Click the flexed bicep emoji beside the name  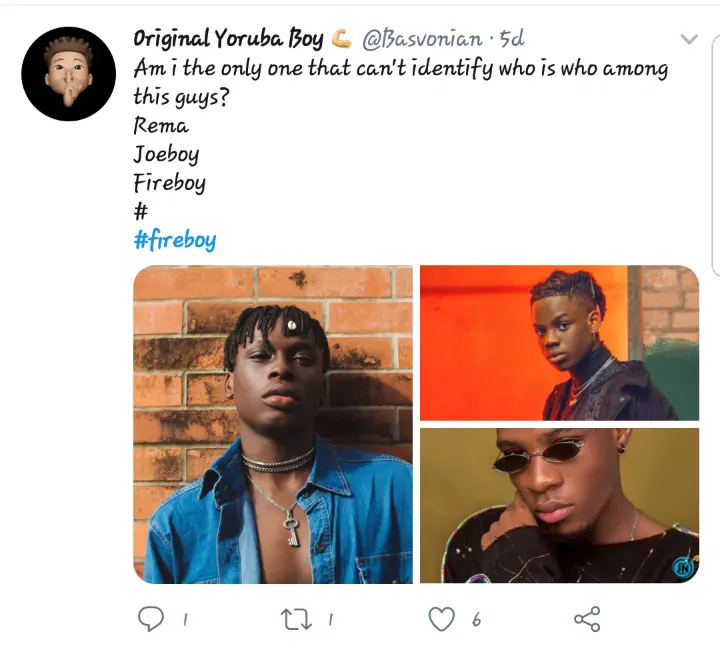click(341, 39)
